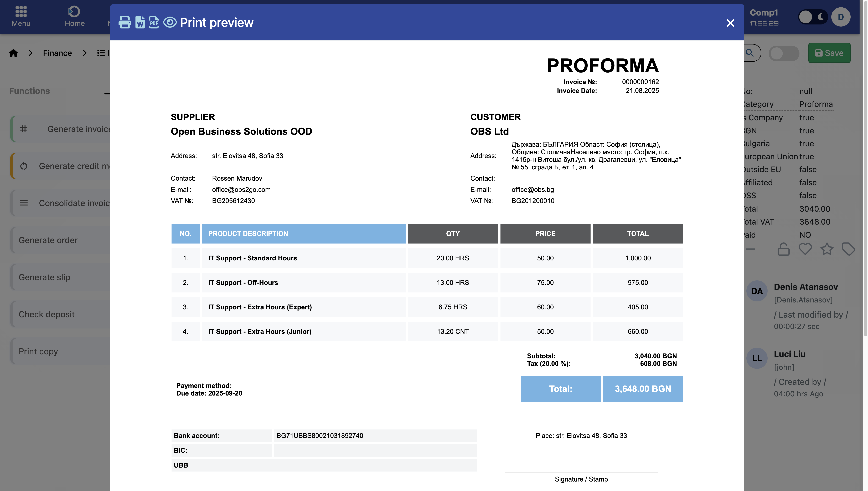The width and height of the screenshot is (868, 491).
Task: Click the Functions panel heading
Action: pos(29,91)
